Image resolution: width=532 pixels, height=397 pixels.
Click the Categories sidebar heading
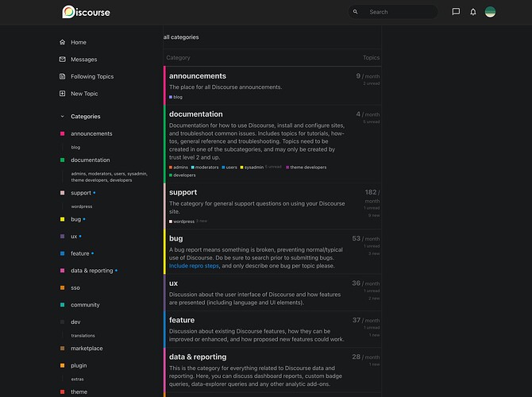(86, 117)
